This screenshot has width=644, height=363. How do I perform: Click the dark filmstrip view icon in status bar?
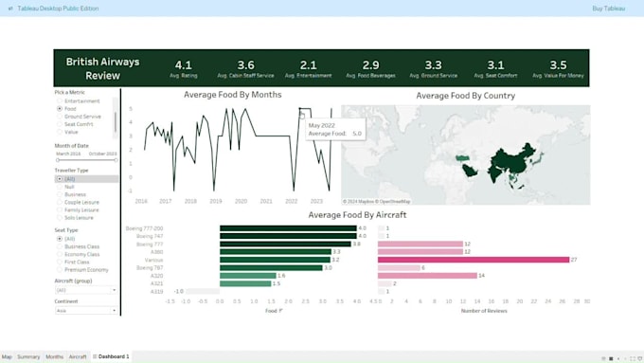(x=611, y=359)
